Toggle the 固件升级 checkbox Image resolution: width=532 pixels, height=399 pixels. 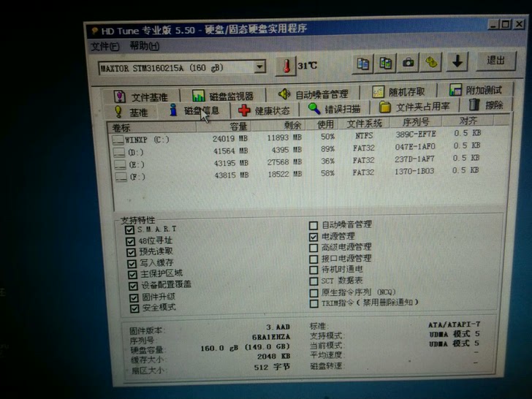pyautogui.click(x=134, y=297)
